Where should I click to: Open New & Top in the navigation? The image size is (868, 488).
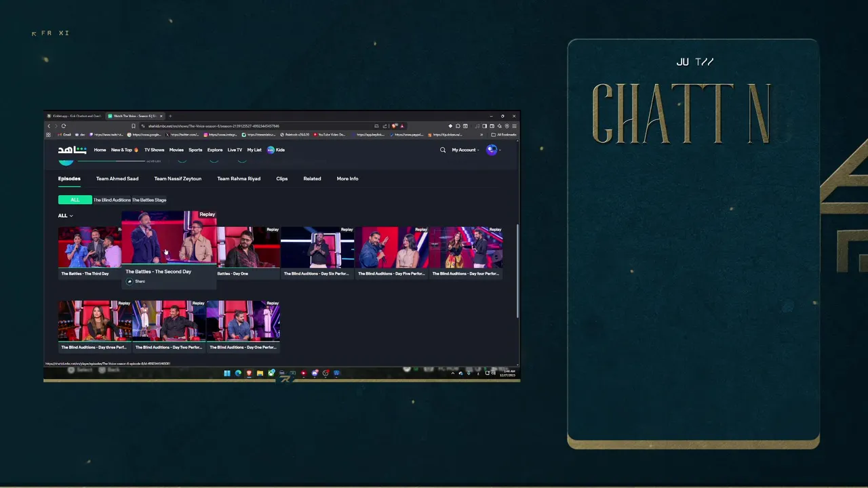(124, 150)
